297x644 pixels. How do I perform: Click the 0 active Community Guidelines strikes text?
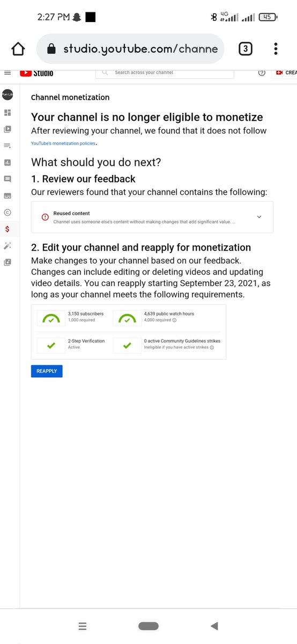[x=182, y=341]
